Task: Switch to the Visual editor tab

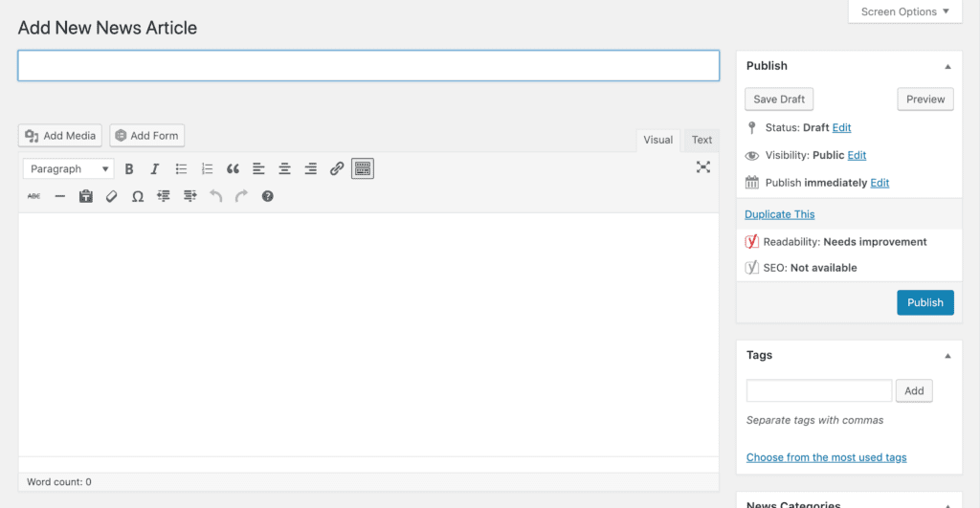Action: point(657,140)
